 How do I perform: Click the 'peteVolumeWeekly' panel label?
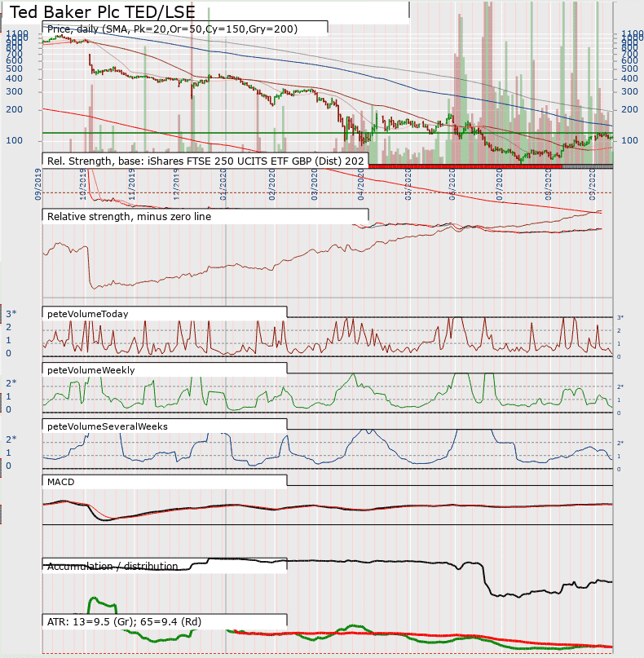(91, 370)
